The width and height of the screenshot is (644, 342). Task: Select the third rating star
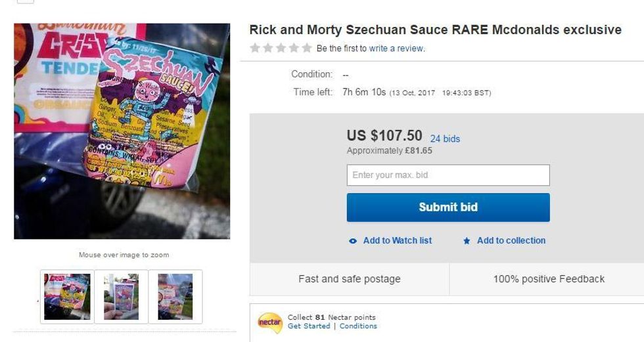click(281, 48)
